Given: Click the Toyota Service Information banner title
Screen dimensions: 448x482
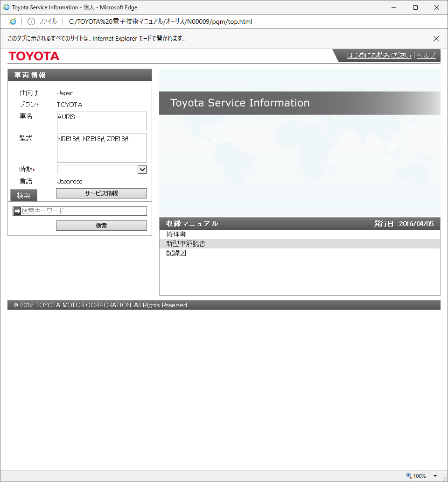Looking at the screenshot, I should pyautogui.click(x=240, y=103).
